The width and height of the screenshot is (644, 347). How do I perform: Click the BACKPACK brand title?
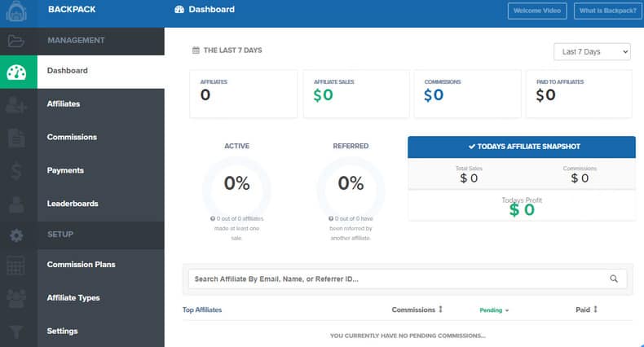[x=72, y=10]
